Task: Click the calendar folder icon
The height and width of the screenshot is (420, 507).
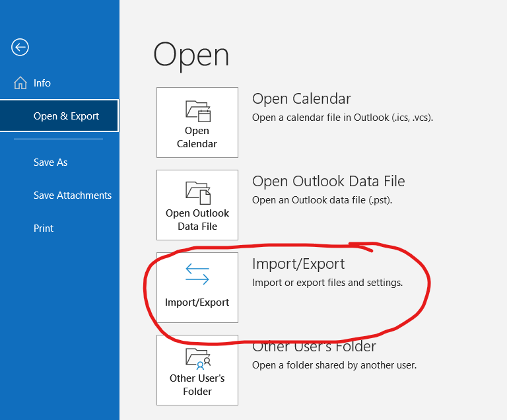Action: [x=197, y=110]
